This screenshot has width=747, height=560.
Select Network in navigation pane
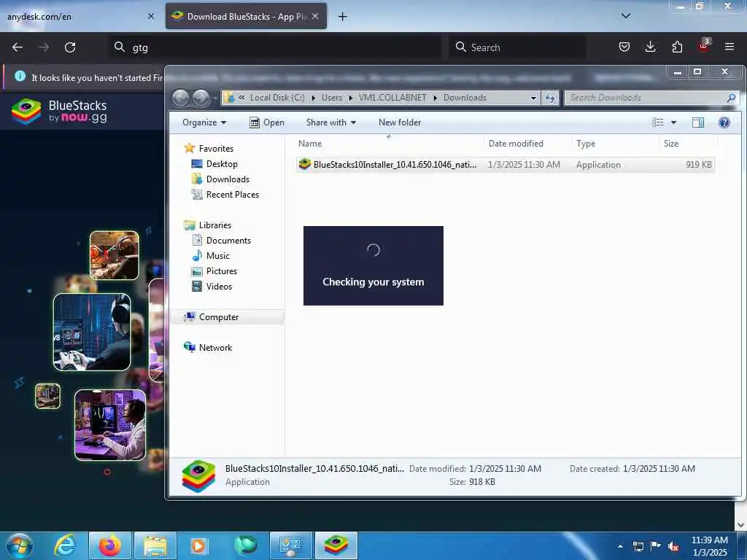[x=215, y=348]
